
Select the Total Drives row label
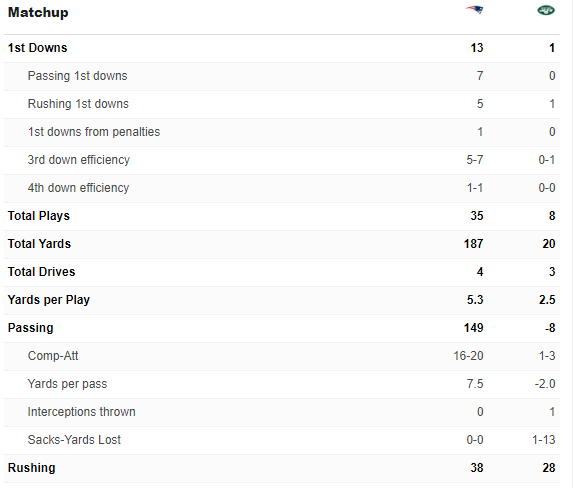click(41, 272)
